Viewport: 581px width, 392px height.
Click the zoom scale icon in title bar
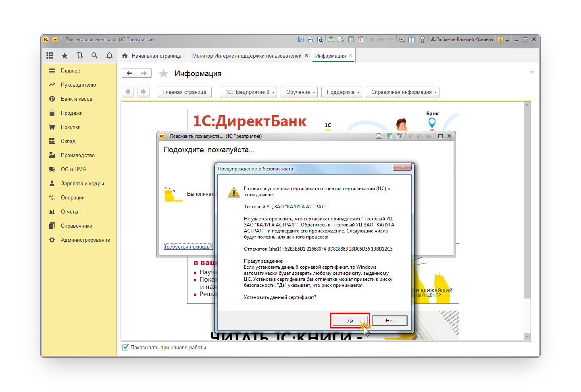coord(402,39)
